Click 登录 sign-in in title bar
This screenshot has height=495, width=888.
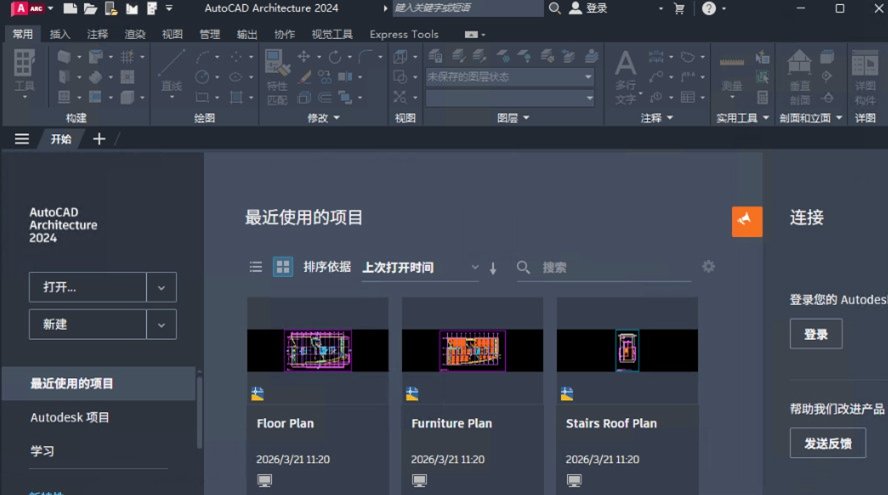pyautogui.click(x=588, y=8)
